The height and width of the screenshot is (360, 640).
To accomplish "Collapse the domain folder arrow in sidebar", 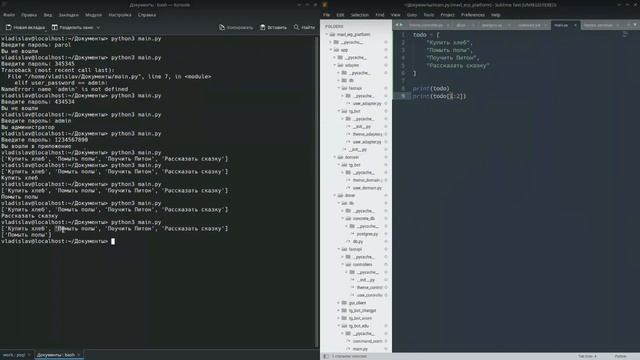I will pos(335,157).
